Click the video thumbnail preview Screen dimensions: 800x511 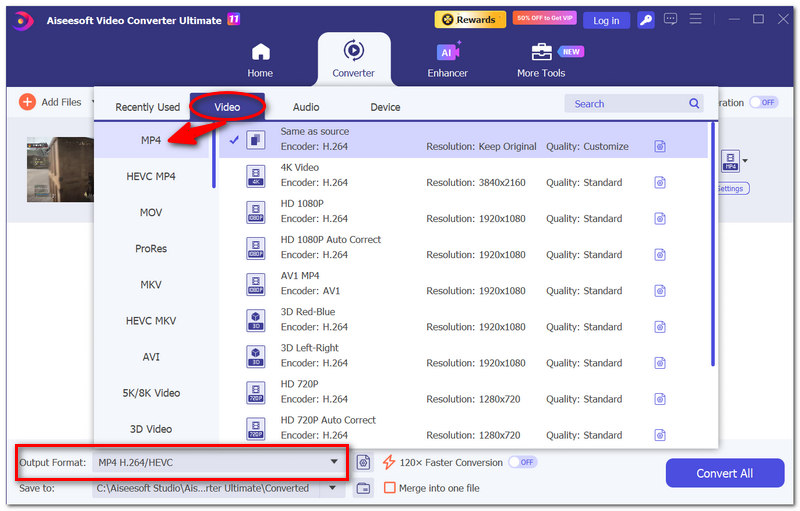pos(60,169)
